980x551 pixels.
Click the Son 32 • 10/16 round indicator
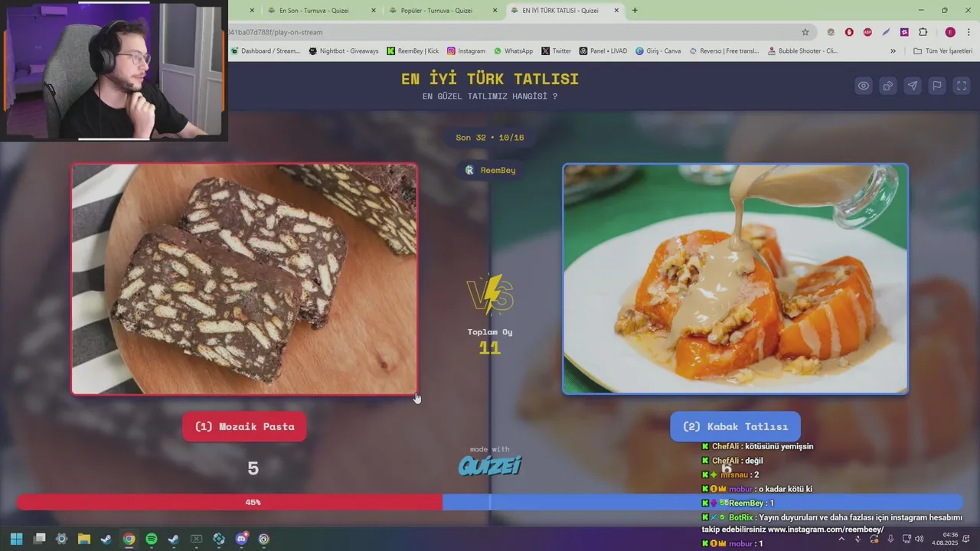pos(490,138)
